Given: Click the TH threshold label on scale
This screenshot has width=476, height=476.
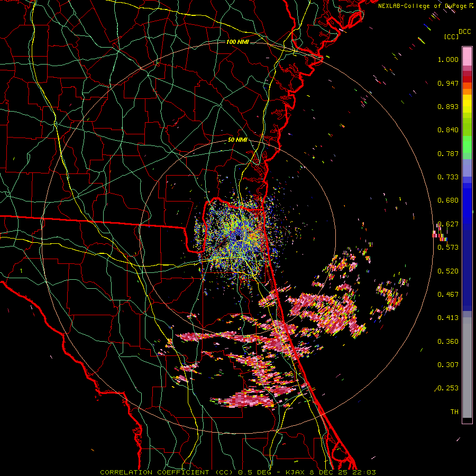Looking at the screenshot, I should pos(454,412).
